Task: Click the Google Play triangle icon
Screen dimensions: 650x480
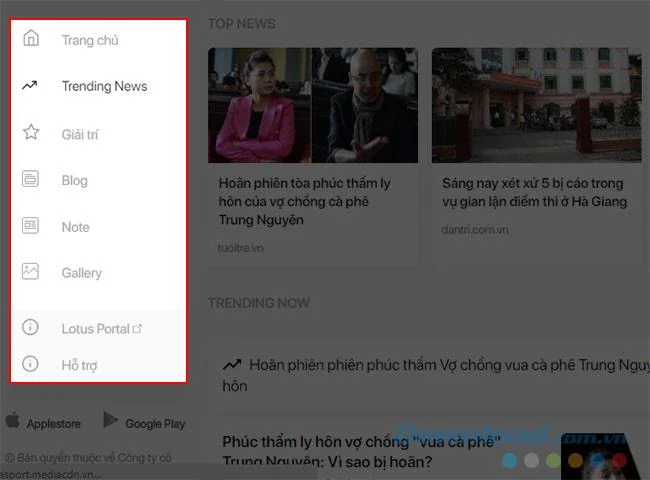Action: [x=110, y=420]
